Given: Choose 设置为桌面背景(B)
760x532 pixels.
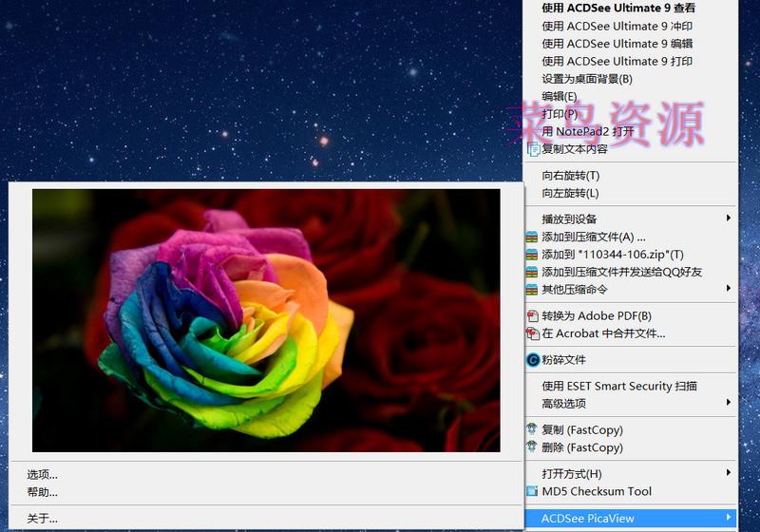Looking at the screenshot, I should pyautogui.click(x=587, y=79).
